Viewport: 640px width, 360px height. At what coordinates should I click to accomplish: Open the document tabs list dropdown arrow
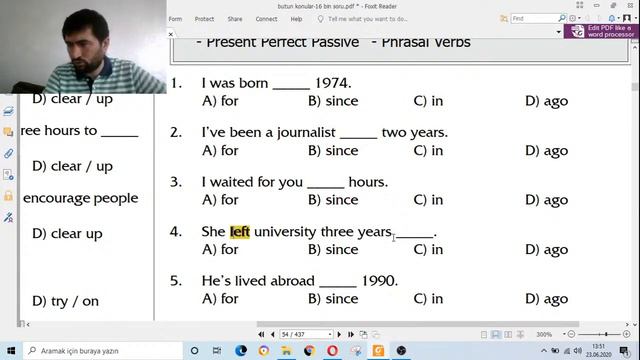(558, 32)
